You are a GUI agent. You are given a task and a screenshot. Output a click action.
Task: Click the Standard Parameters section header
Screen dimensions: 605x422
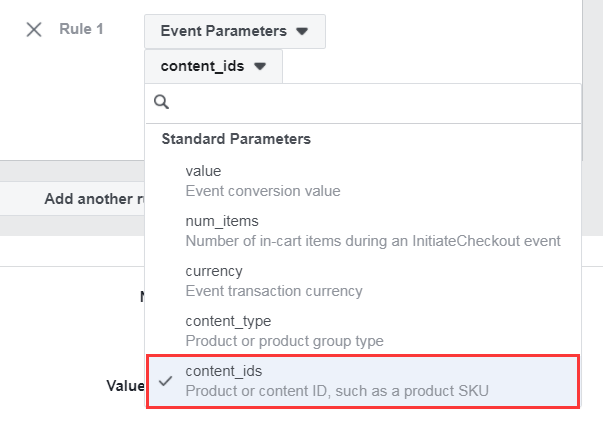pos(236,139)
